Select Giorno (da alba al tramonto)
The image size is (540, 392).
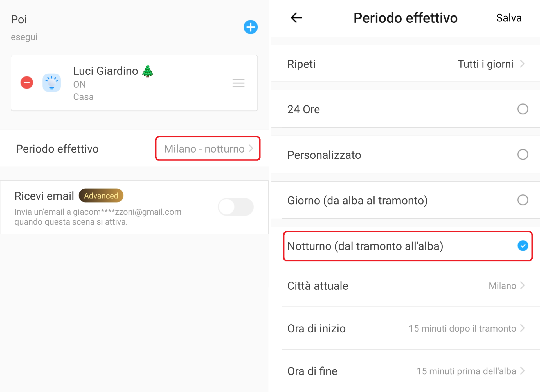(x=523, y=200)
